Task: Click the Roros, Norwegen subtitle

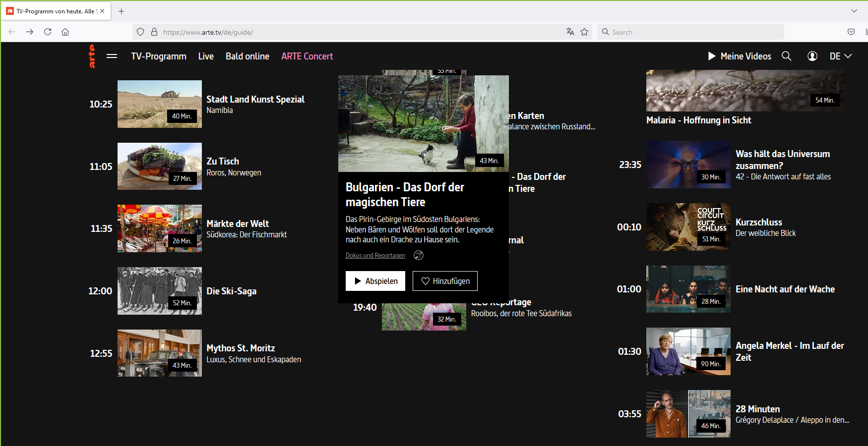Action: [x=234, y=172]
